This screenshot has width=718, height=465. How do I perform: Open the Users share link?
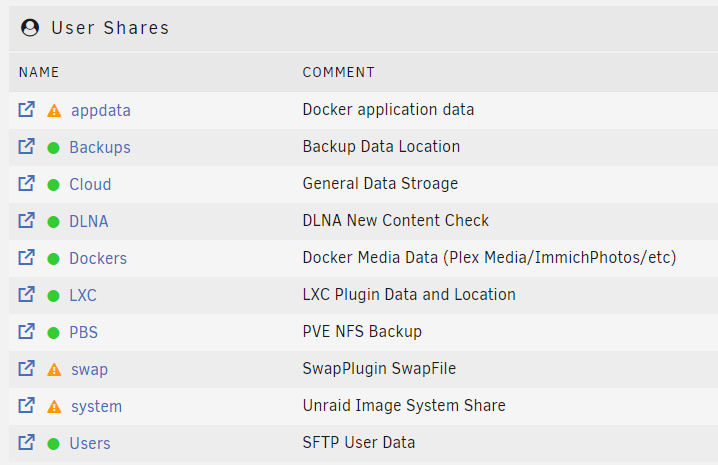click(x=90, y=443)
